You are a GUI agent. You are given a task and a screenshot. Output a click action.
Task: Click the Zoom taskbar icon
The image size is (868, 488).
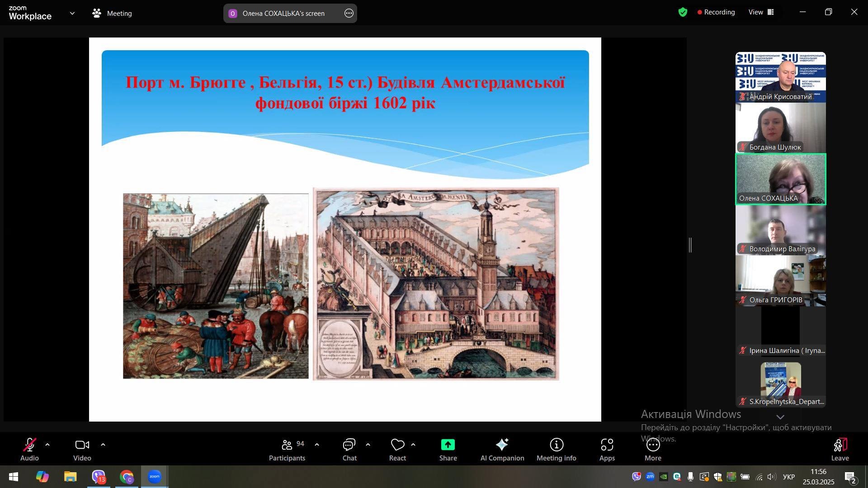click(155, 477)
